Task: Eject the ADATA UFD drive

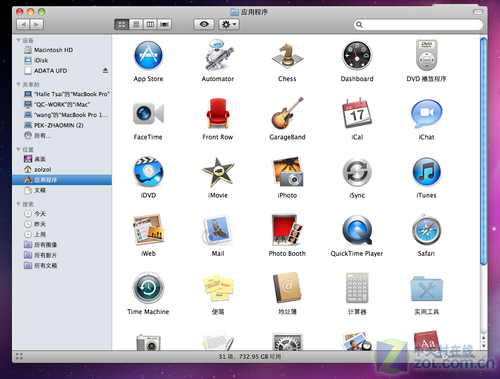Action: (x=105, y=70)
